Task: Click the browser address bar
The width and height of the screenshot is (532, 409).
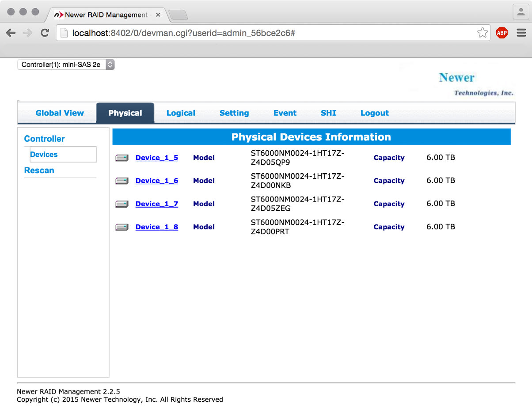Action: pyautogui.click(x=265, y=33)
